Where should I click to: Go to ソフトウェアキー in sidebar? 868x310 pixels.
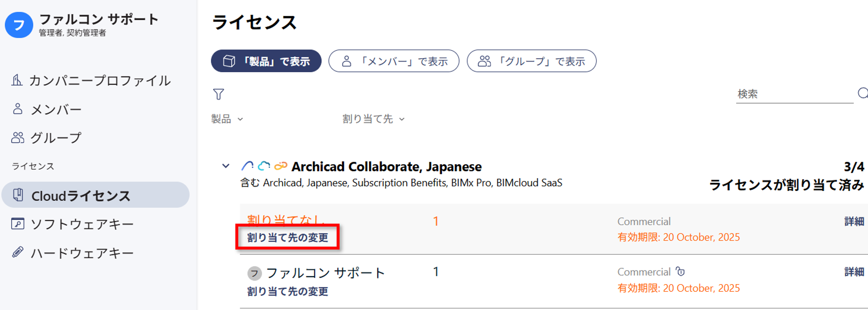pyautogui.click(x=73, y=224)
